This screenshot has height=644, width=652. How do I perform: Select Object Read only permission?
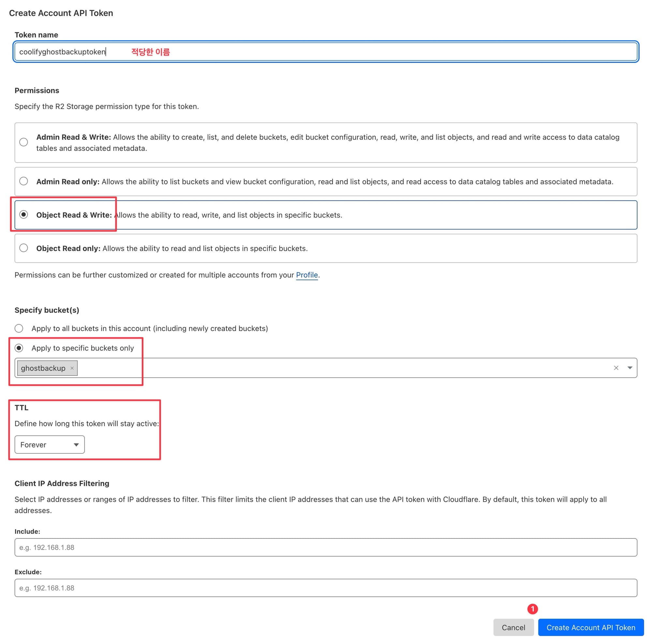[23, 248]
